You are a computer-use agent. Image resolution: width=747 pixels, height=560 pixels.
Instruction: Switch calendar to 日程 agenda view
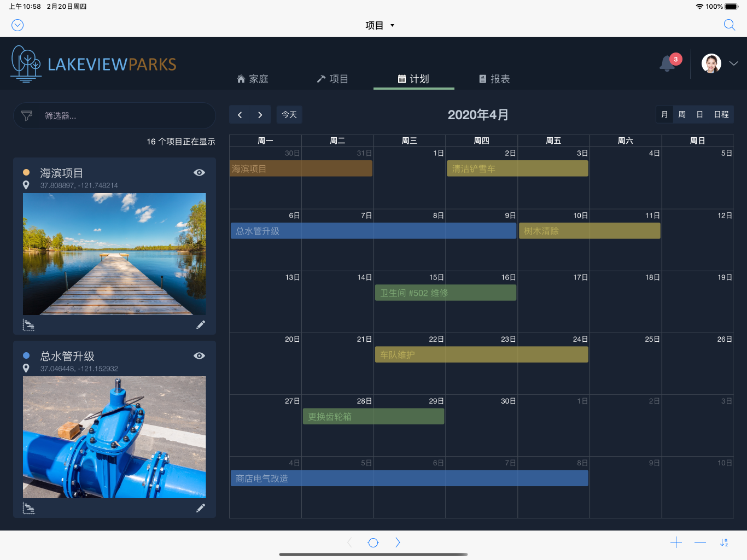point(721,114)
